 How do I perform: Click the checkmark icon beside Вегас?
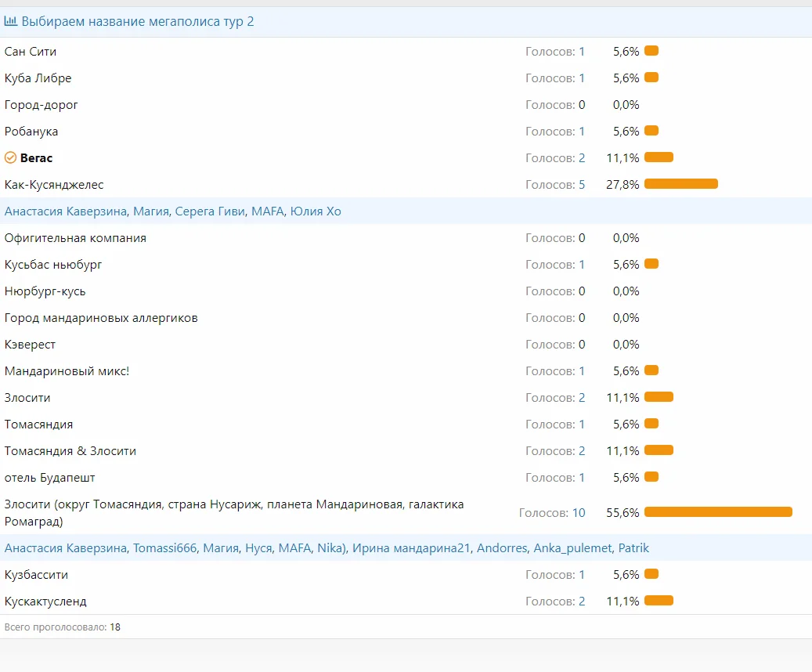point(10,158)
